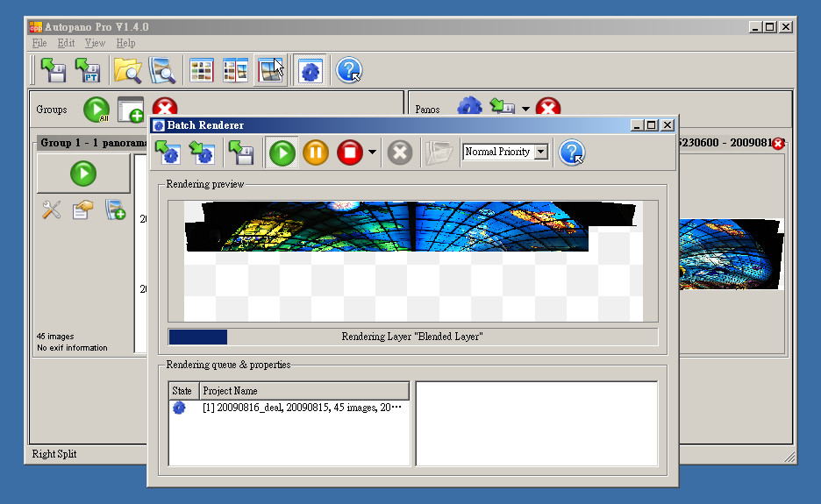This screenshot has width=821, height=504.
Task: Click the Panos render gear icon
Action: click(469, 106)
